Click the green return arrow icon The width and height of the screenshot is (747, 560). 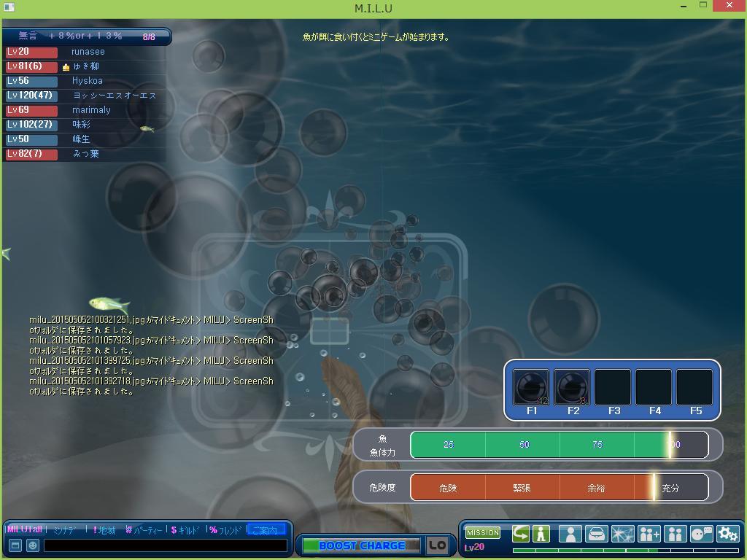521,534
